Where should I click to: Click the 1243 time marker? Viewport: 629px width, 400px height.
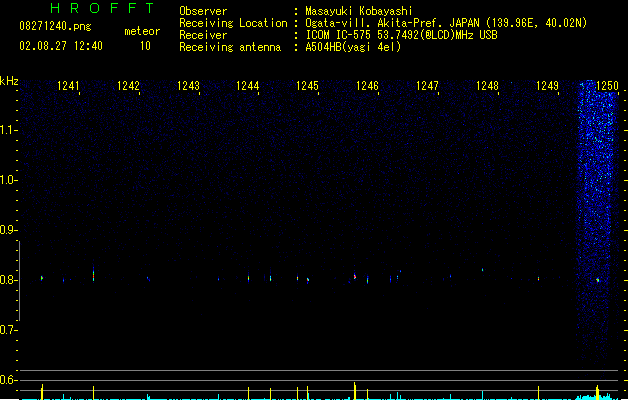pyautogui.click(x=188, y=86)
